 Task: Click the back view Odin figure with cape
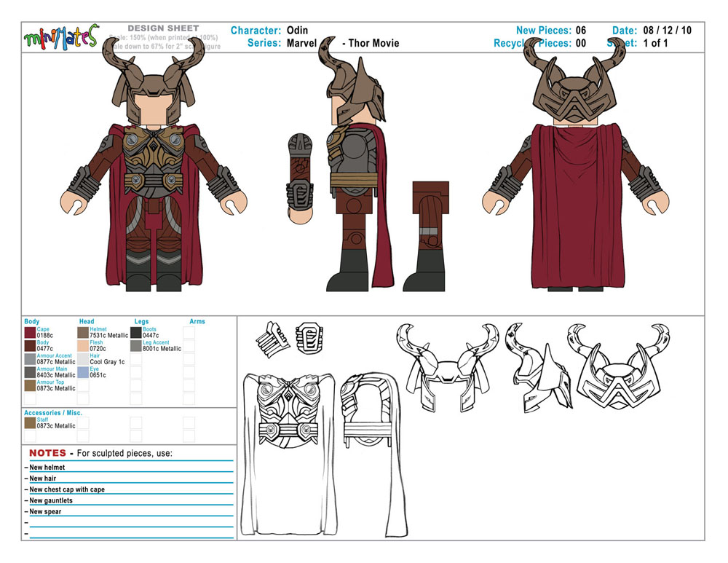coord(576,164)
